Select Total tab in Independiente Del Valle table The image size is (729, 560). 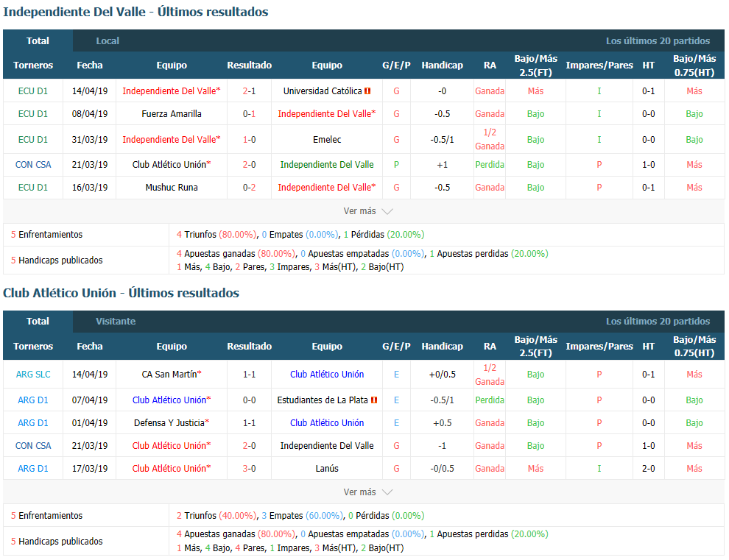pos(38,41)
